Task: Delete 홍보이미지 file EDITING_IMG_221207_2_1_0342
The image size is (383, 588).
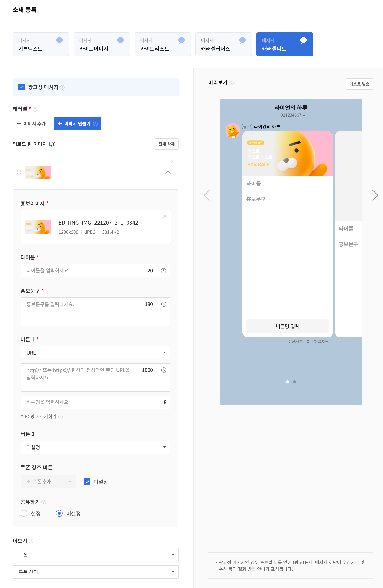Action: 165,216
